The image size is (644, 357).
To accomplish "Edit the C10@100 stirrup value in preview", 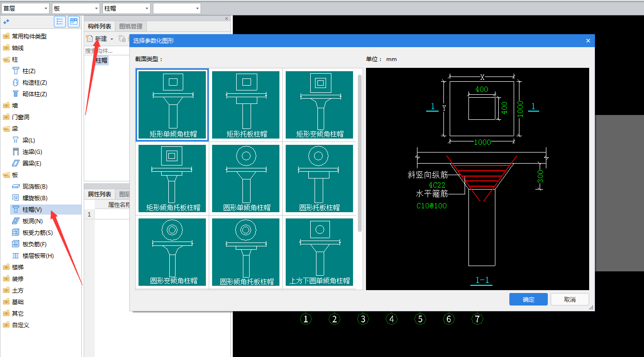I will point(431,205).
